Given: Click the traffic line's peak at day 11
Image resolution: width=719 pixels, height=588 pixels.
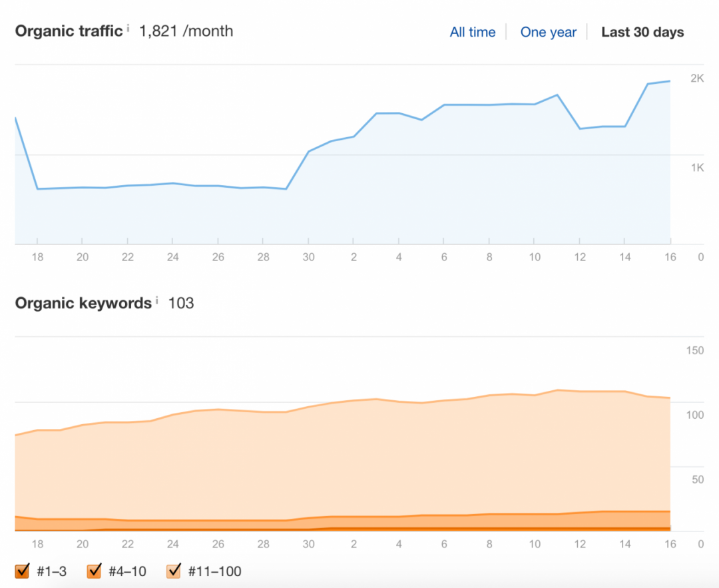Looking at the screenshot, I should (557, 95).
